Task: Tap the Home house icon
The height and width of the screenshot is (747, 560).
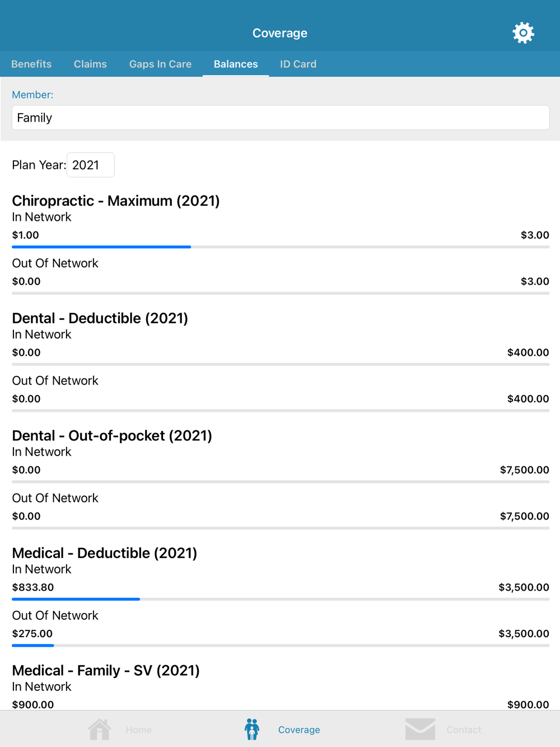Action: (100, 729)
